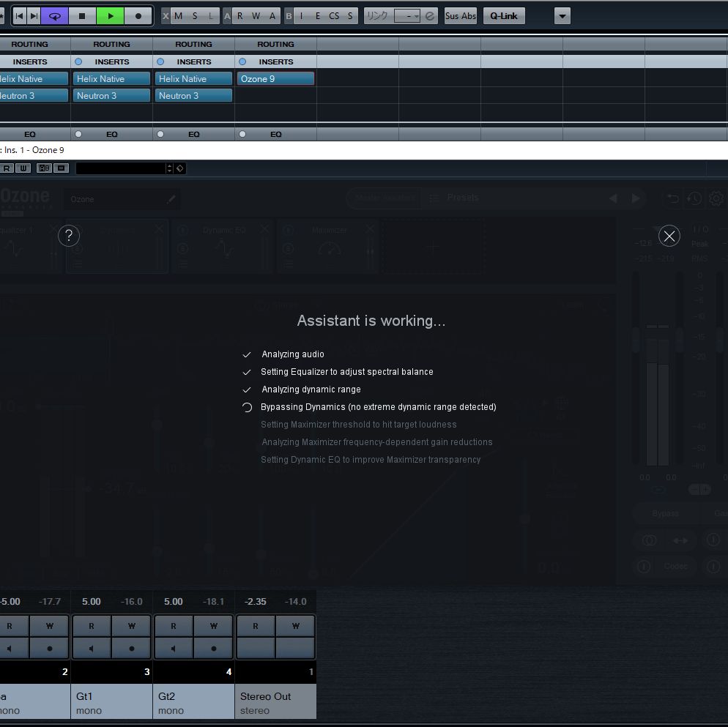Stop playback with the square button
728x727 pixels.
82,16
